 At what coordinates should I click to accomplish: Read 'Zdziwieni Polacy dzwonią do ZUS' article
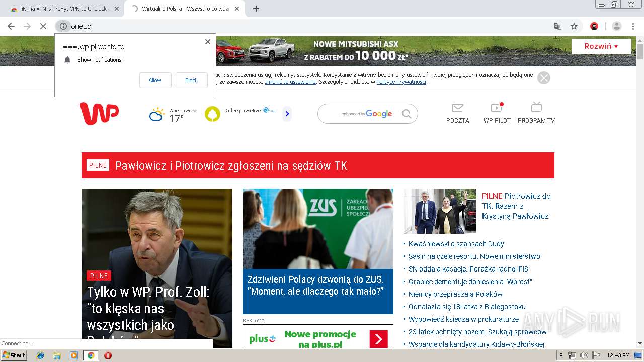click(x=315, y=285)
